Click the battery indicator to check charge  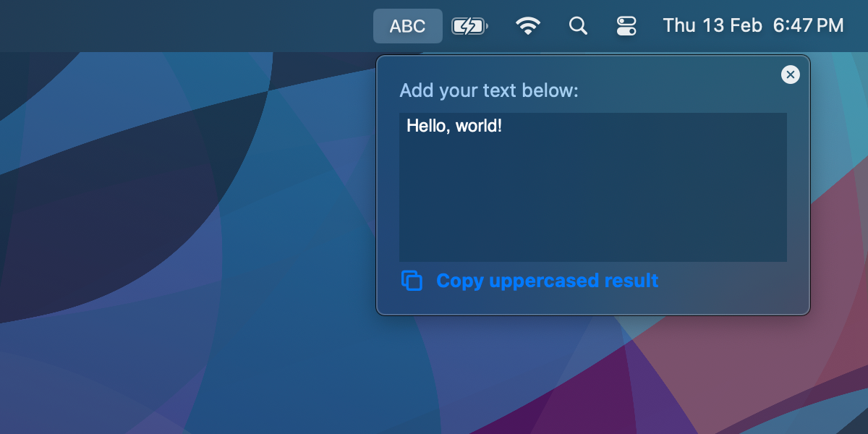469,25
